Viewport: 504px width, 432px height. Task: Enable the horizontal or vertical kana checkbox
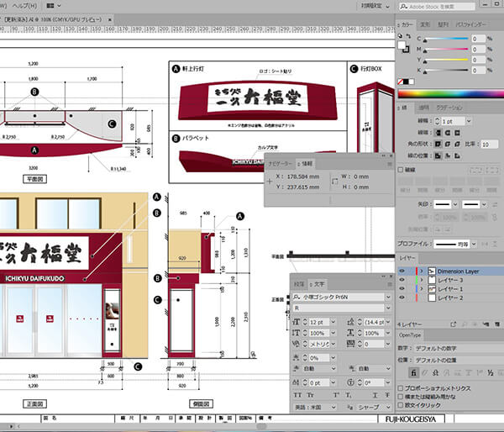pos(400,397)
